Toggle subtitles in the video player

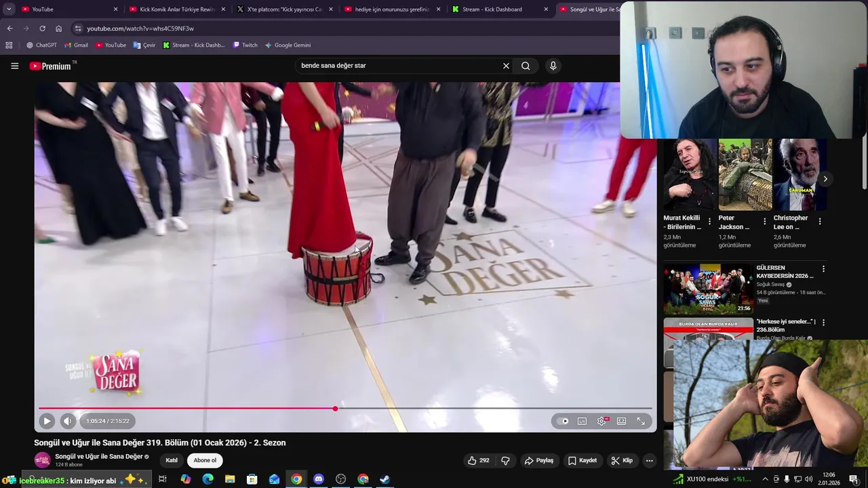coord(582,421)
